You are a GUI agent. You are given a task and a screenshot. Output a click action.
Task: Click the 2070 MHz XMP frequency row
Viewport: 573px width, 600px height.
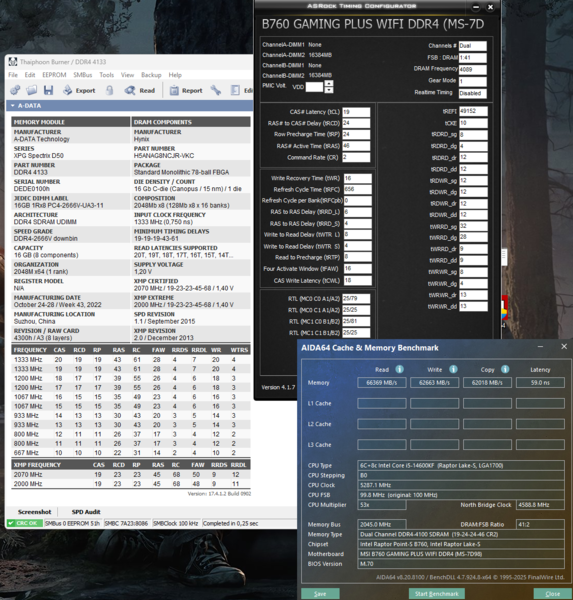coord(131,474)
